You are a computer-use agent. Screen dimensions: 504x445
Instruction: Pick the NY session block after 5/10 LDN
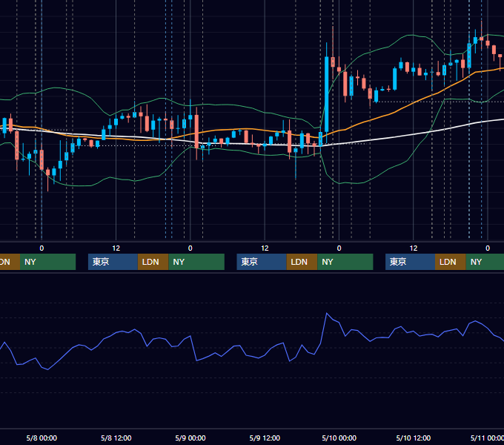click(485, 262)
